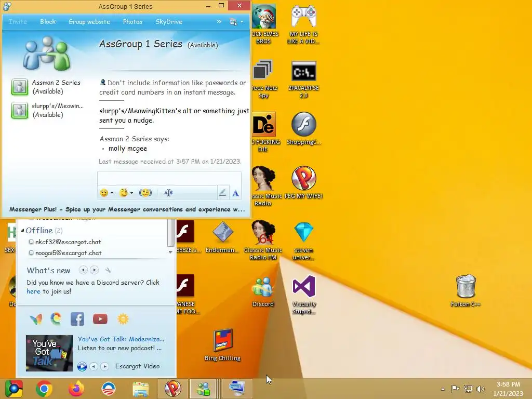Click Block in chat toolbar
This screenshot has width=532, height=399.
click(48, 21)
